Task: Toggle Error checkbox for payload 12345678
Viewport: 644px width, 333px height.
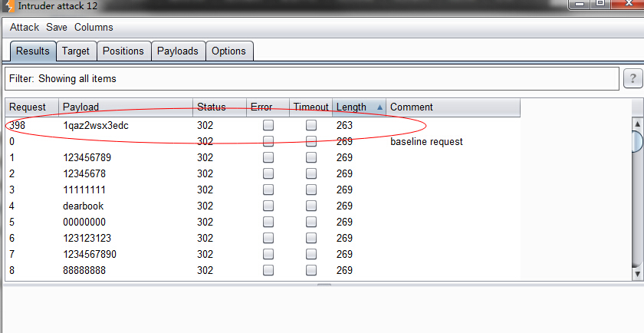Action: point(268,173)
